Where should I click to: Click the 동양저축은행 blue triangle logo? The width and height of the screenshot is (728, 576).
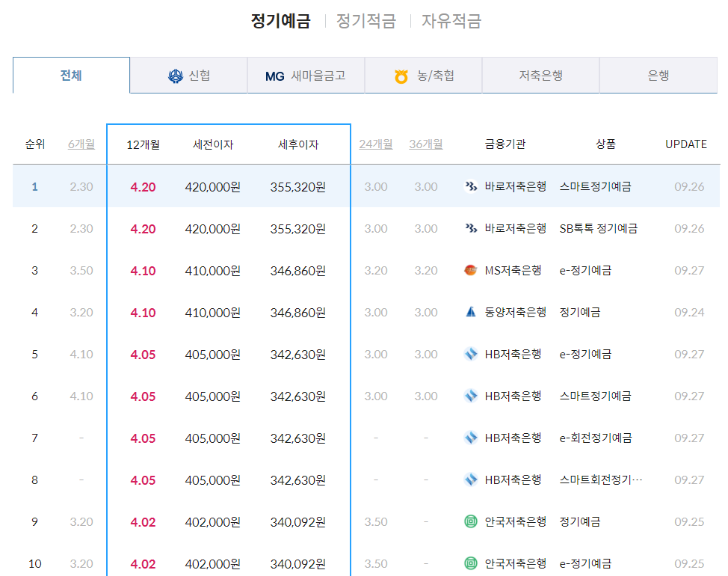click(471, 312)
